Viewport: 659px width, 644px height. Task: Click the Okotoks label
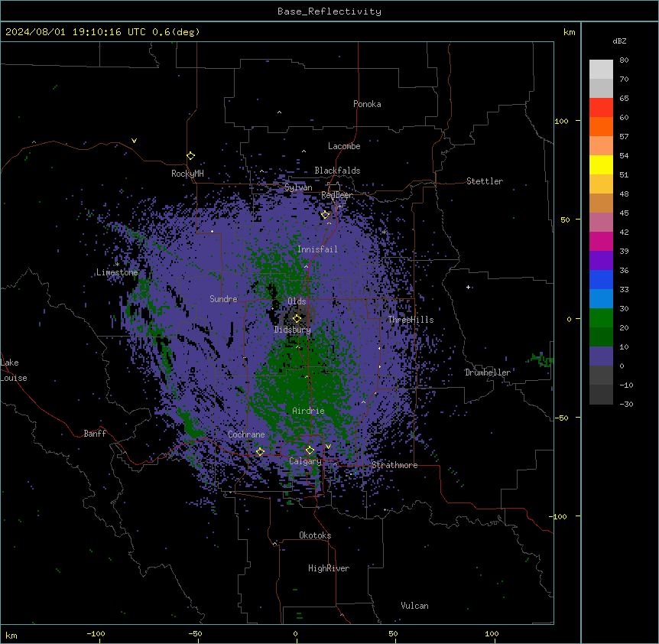[x=315, y=535]
